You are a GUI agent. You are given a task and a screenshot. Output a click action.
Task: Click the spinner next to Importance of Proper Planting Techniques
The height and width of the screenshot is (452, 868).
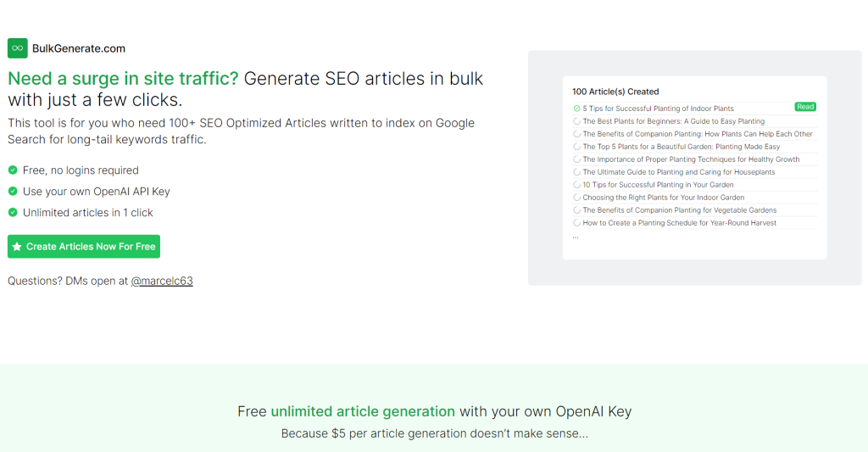coord(576,159)
